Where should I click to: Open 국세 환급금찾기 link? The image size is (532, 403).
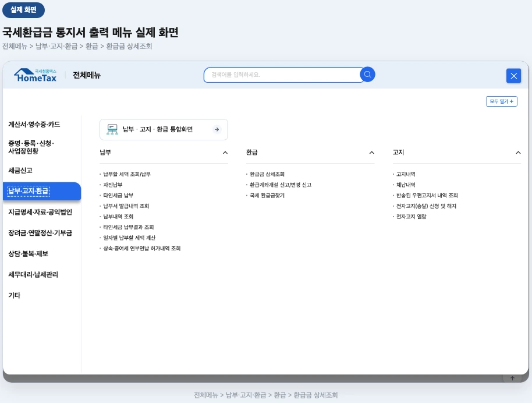(267, 195)
